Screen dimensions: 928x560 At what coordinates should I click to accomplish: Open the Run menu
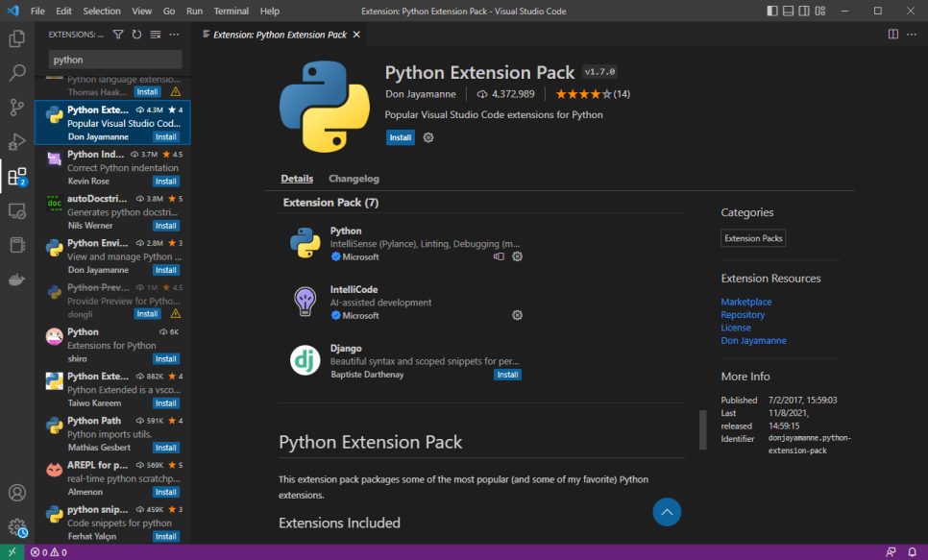pyautogui.click(x=194, y=11)
